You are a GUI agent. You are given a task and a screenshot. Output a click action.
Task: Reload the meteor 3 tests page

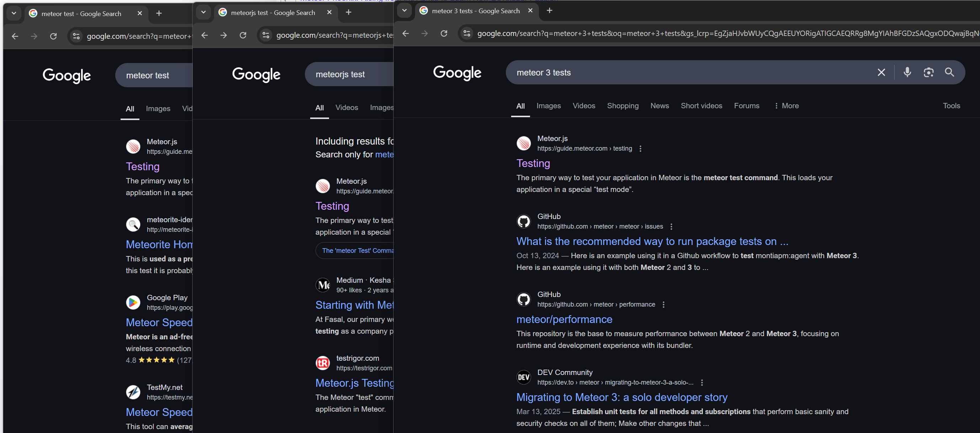[x=444, y=33]
